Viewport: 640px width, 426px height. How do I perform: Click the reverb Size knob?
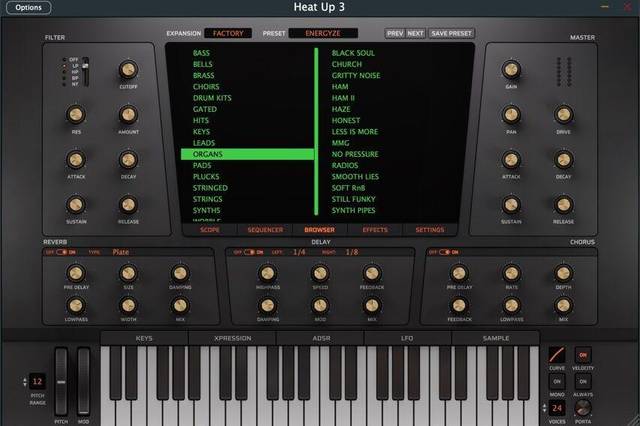click(x=128, y=273)
